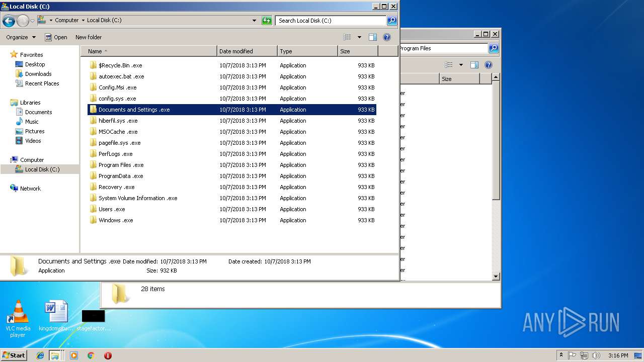Click the search magnifier in the Local Disk window

(392, 21)
